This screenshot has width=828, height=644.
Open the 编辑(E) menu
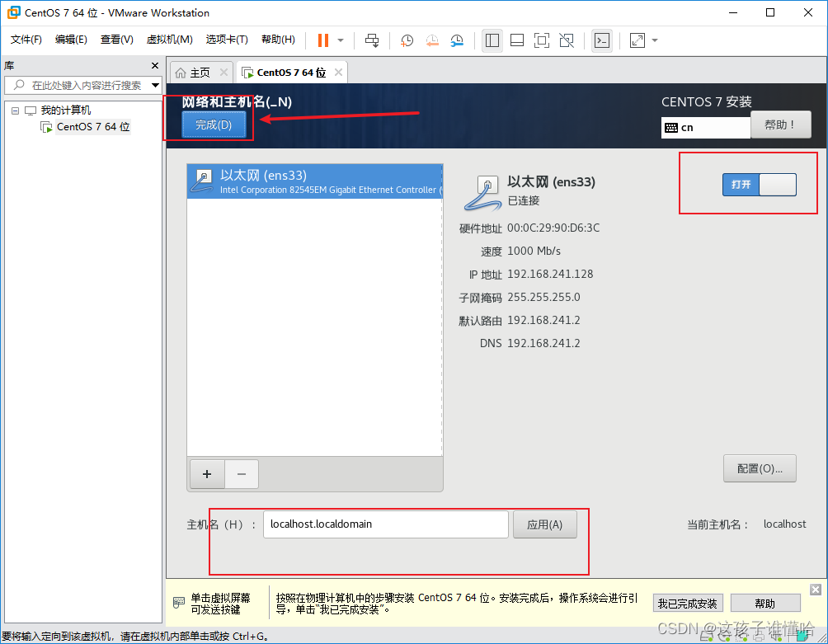coord(71,40)
